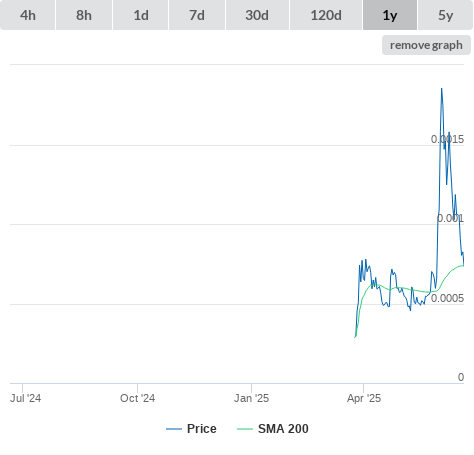
Task: Switch to the 8h time range
Action: tap(84, 15)
